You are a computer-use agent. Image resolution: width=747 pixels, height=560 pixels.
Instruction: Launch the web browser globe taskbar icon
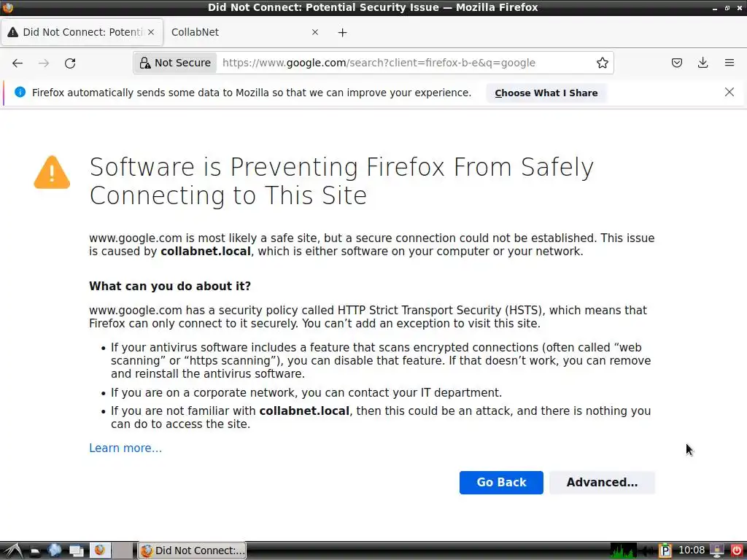pos(55,551)
